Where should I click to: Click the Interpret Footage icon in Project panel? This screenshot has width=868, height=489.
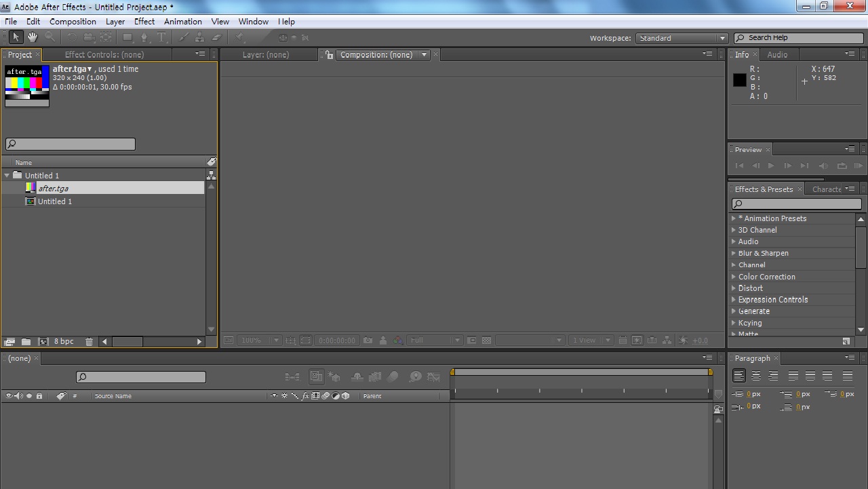click(x=9, y=342)
